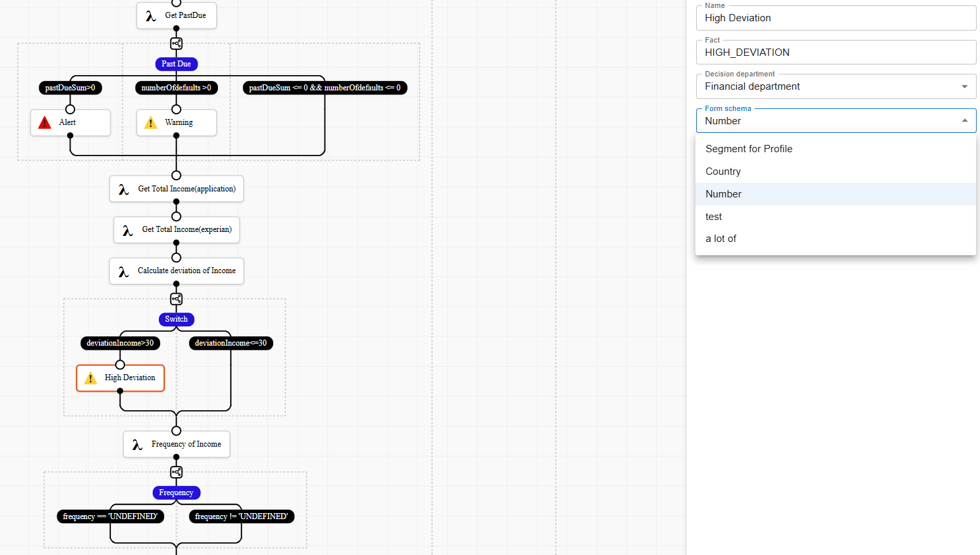980x555 pixels.
Task: Click lambda icon on Calculate deviation node
Action: pos(123,271)
